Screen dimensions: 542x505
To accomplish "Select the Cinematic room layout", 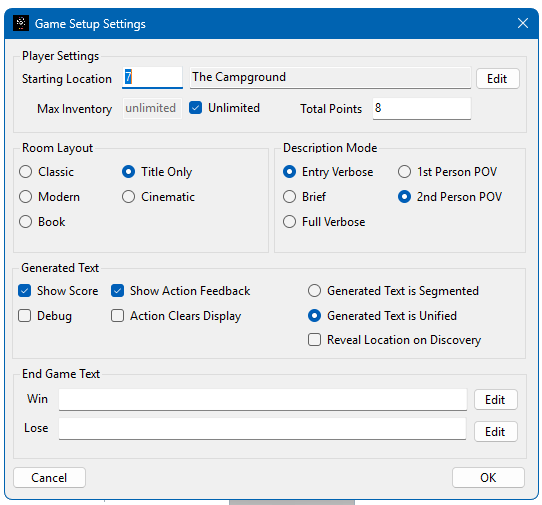I will point(128,197).
